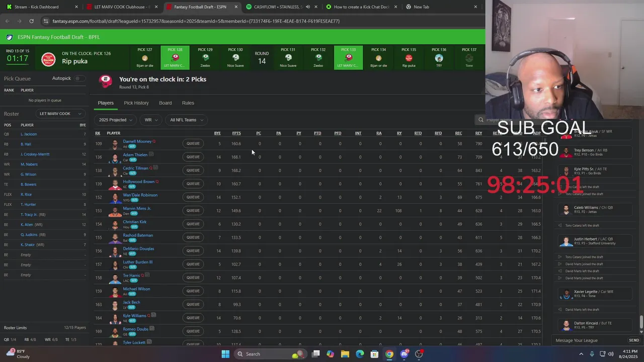644x362 pixels.
Task: Open Cedric Tillman's player news note icon
Action: [155, 168]
